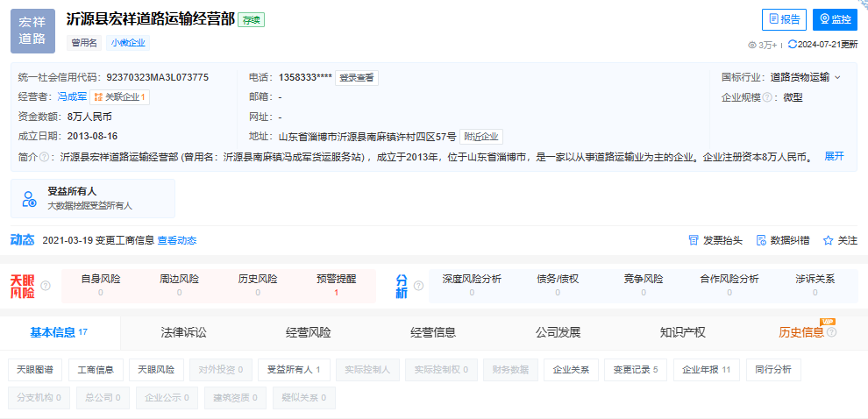Click help icon beside 简介
This screenshot has width=868, height=419.
point(44,157)
